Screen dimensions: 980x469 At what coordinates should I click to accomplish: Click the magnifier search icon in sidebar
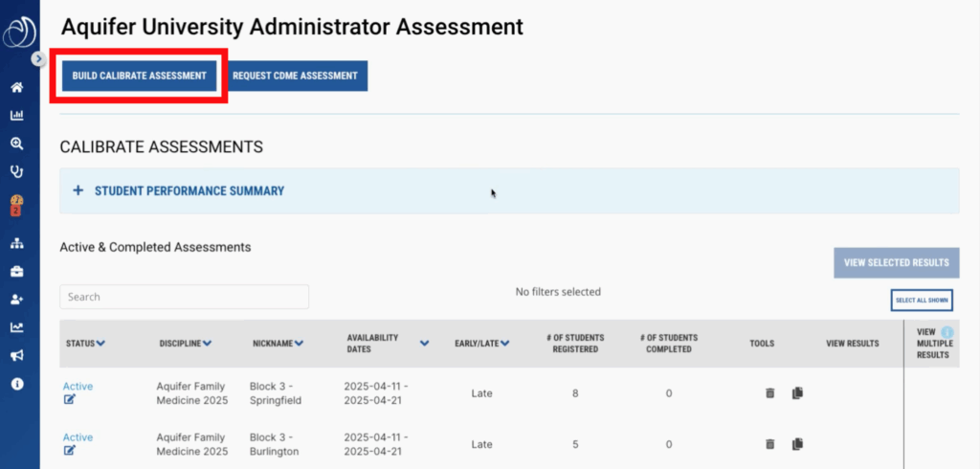click(16, 144)
